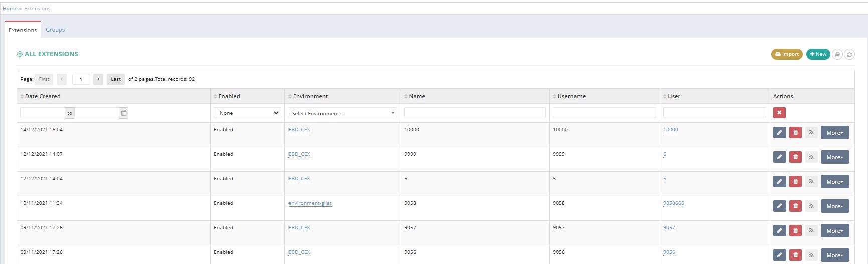
Task: Delete extension 10000 with the trash icon
Action: (795, 133)
